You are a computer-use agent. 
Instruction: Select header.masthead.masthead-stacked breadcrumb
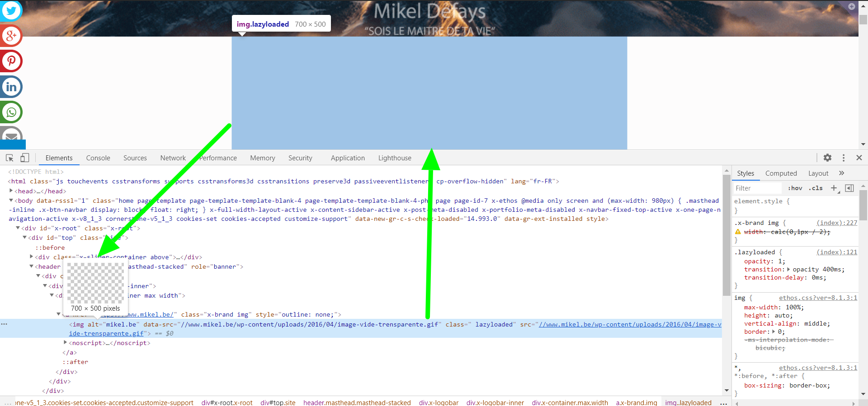pos(357,402)
